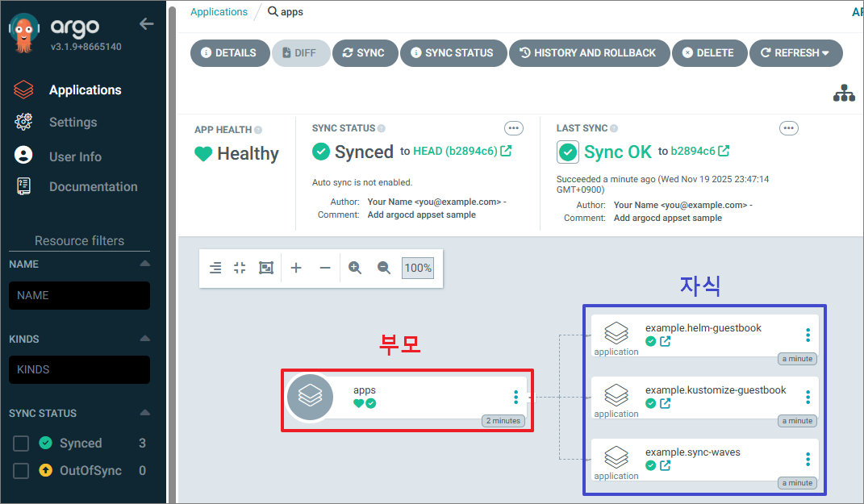864x504 pixels.
Task: Open the Applications sidebar item
Action: (85, 90)
